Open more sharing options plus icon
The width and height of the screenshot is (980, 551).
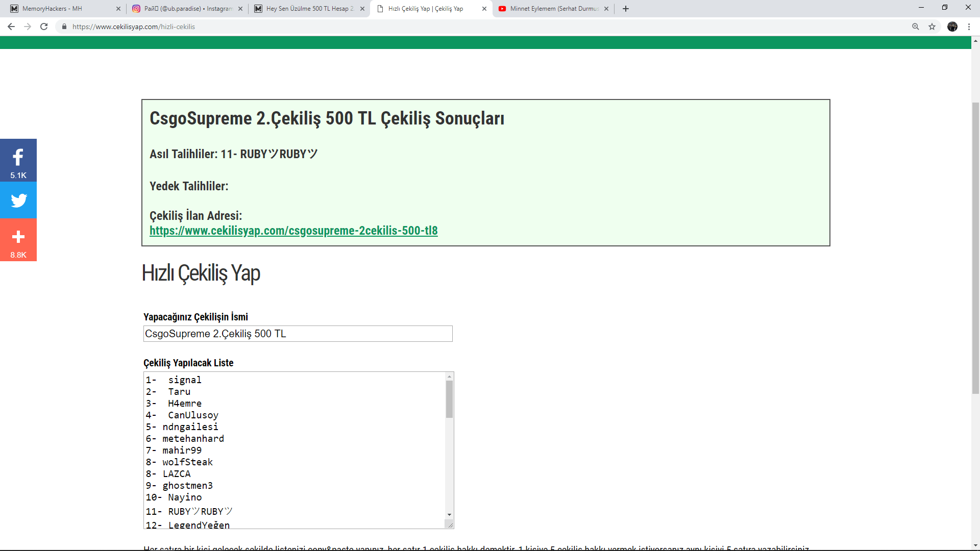pyautogui.click(x=18, y=240)
